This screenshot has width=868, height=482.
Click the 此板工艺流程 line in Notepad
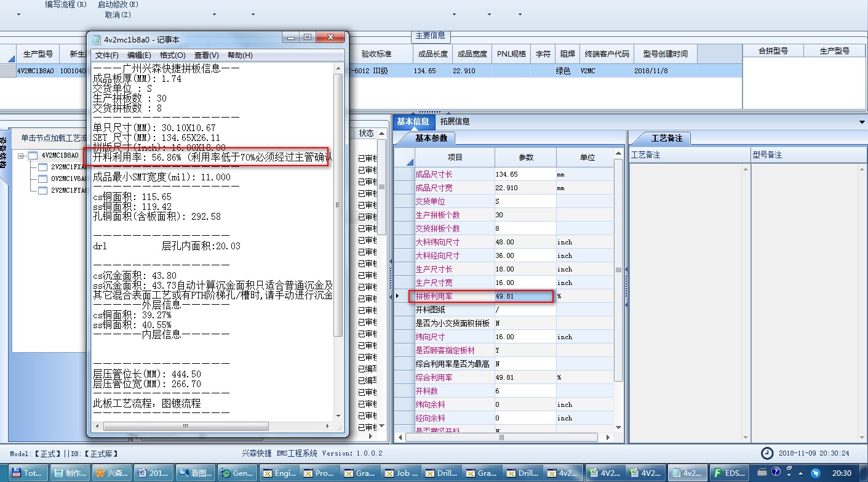point(146,403)
